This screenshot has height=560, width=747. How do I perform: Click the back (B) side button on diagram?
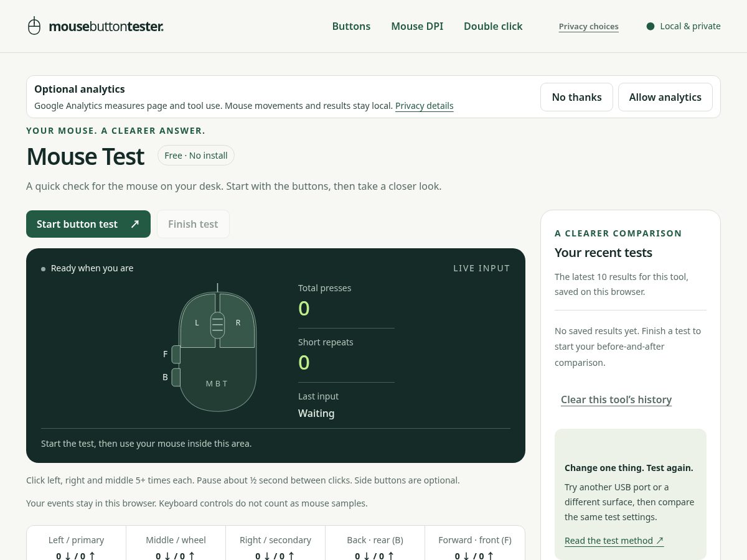(176, 377)
